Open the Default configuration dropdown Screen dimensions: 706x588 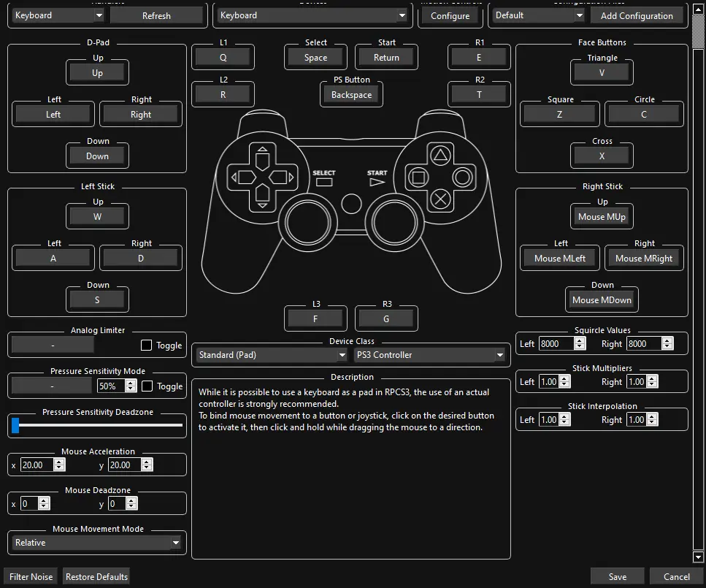point(539,15)
